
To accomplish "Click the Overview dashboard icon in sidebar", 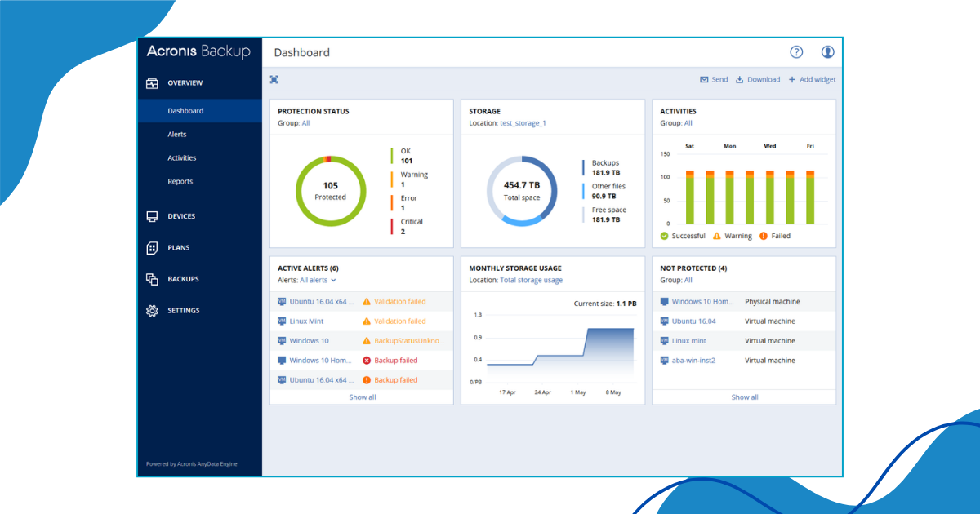I will [151, 82].
